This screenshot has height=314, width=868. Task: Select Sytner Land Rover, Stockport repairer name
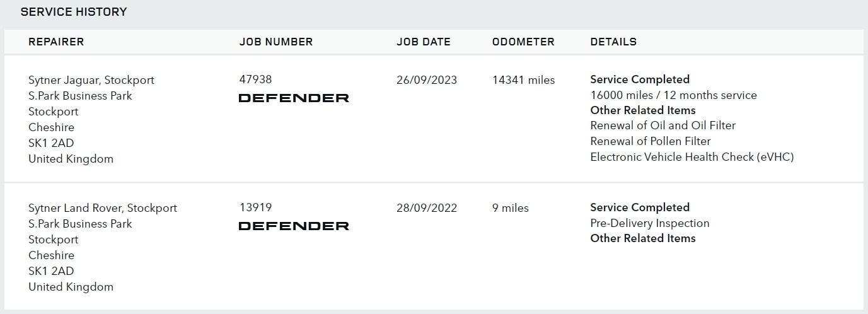pyautogui.click(x=103, y=208)
